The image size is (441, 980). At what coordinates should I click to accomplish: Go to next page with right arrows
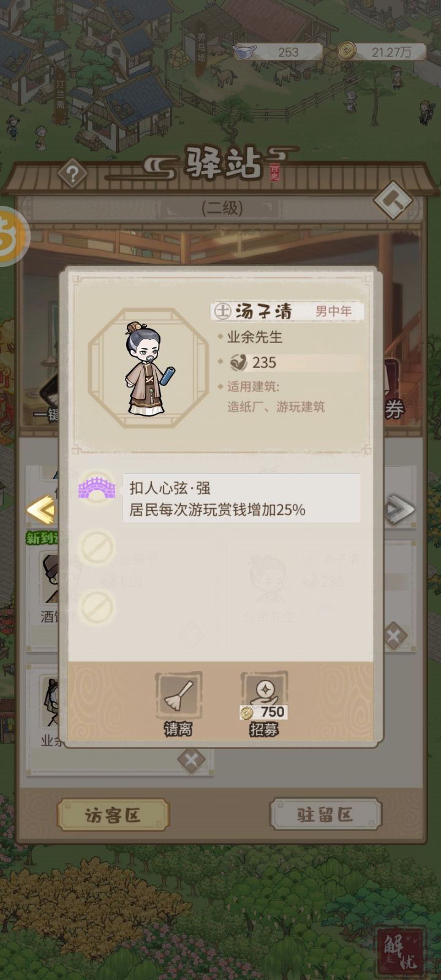tap(399, 510)
